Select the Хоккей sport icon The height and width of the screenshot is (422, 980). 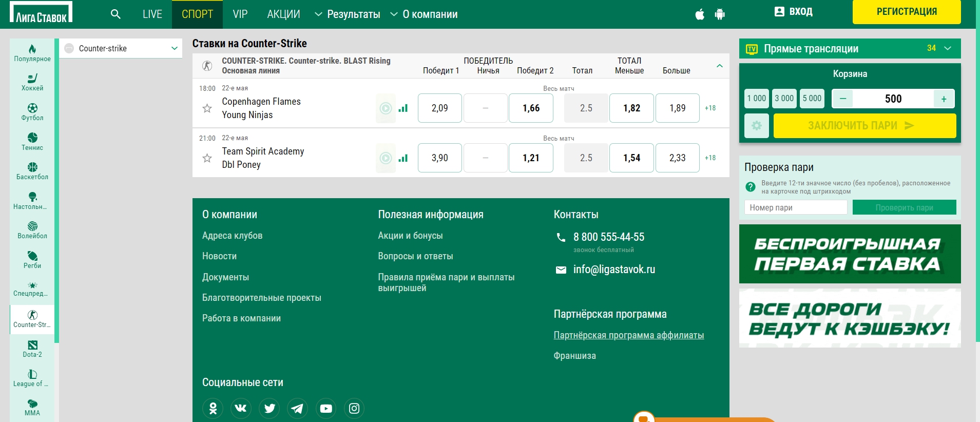32,83
